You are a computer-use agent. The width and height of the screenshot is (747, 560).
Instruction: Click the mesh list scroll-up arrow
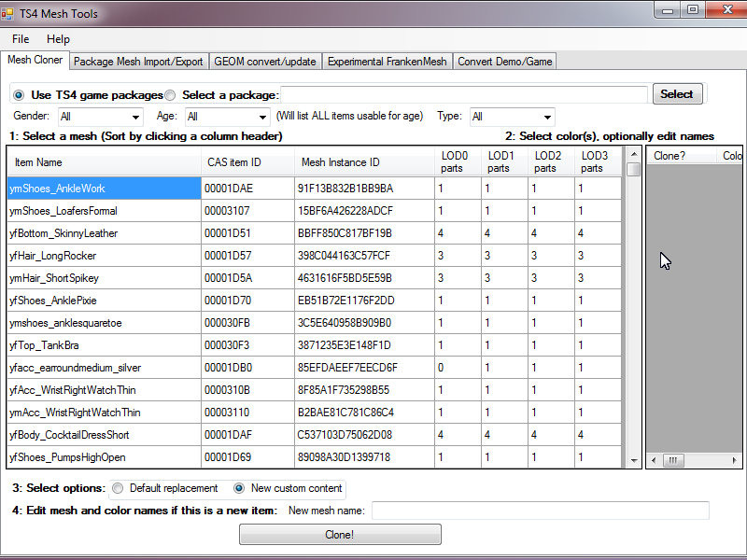pos(634,154)
